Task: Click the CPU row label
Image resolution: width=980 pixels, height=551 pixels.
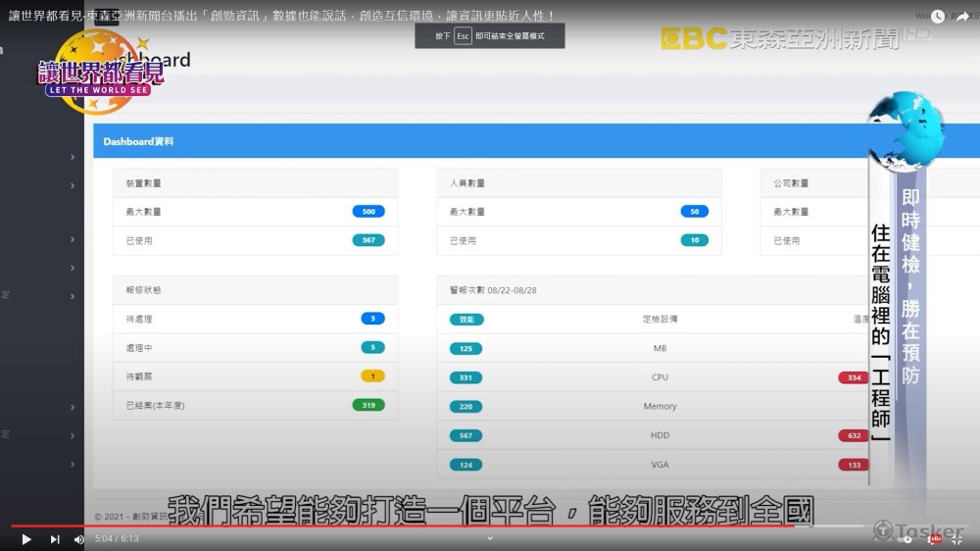Action: (660, 377)
